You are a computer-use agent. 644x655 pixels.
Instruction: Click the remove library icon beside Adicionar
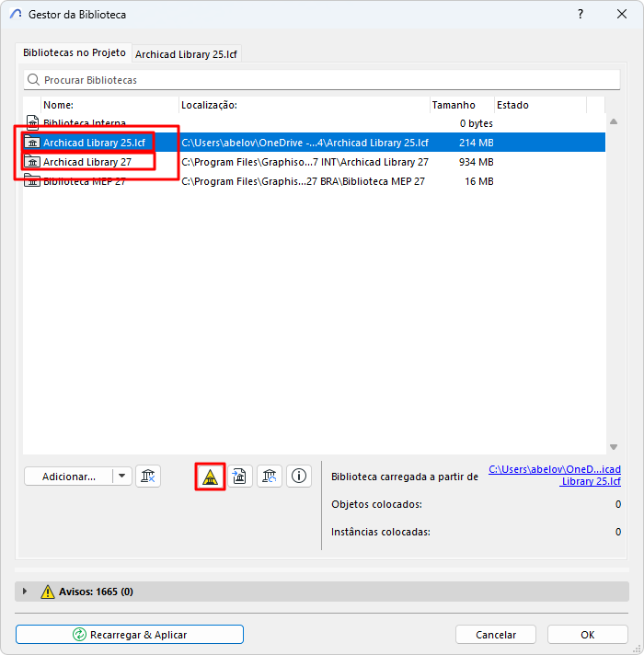(148, 477)
